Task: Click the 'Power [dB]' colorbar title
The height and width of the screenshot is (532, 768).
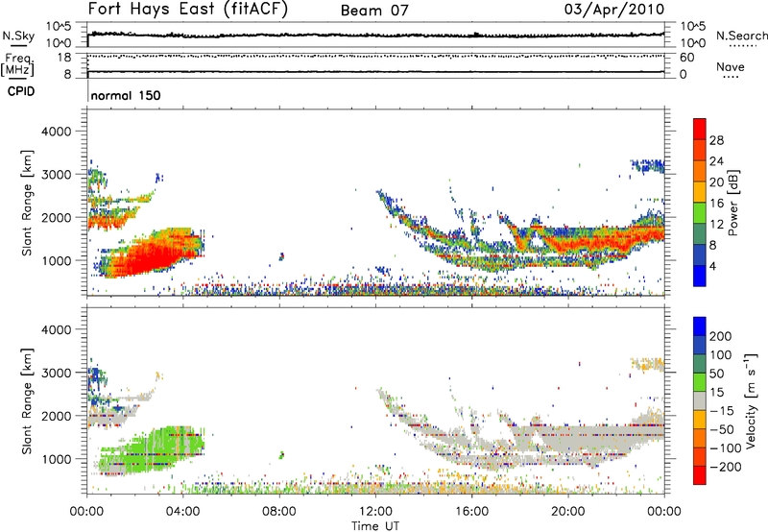Action: tap(733, 203)
